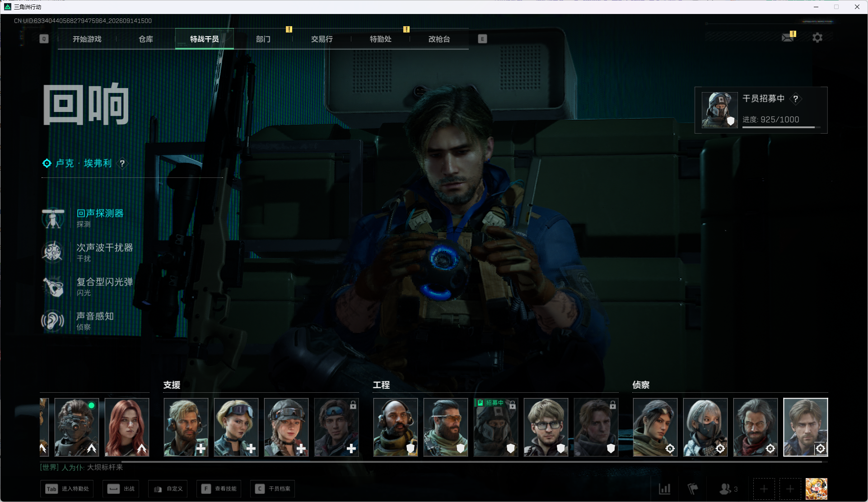Open the recruiting operator portrait in 干员招募中 panel

tap(719, 110)
